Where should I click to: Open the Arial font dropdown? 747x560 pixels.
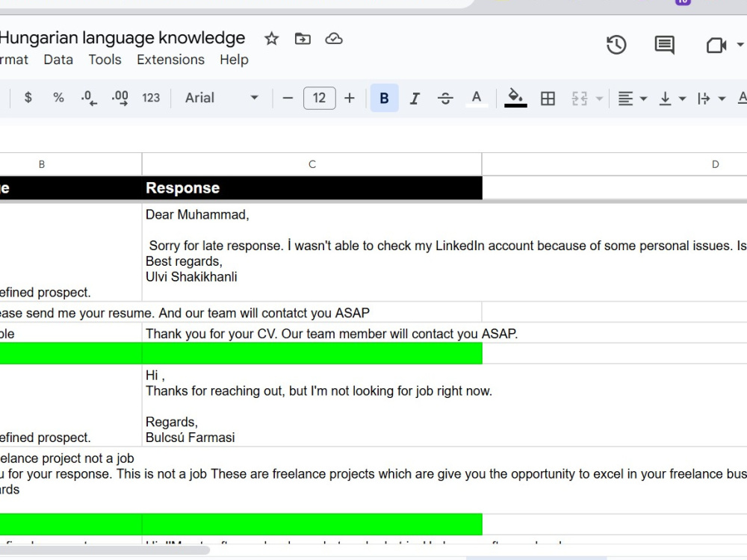(x=222, y=98)
